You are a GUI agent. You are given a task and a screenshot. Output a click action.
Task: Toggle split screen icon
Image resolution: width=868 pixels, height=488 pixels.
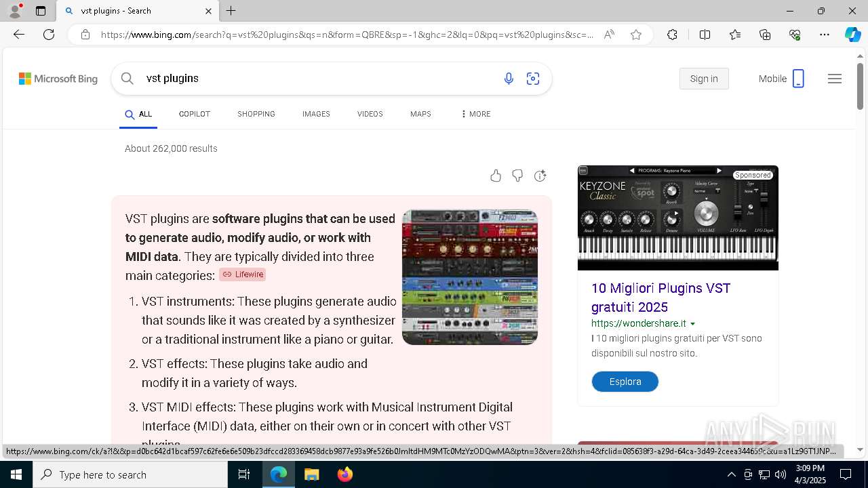[x=705, y=35]
